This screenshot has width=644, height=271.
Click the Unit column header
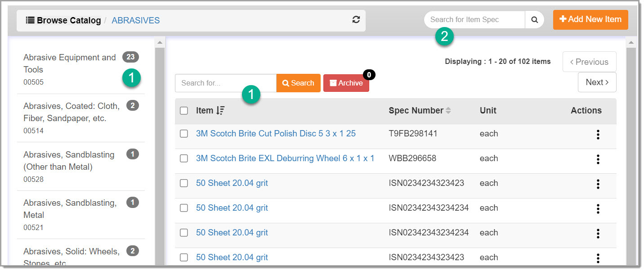(x=488, y=110)
